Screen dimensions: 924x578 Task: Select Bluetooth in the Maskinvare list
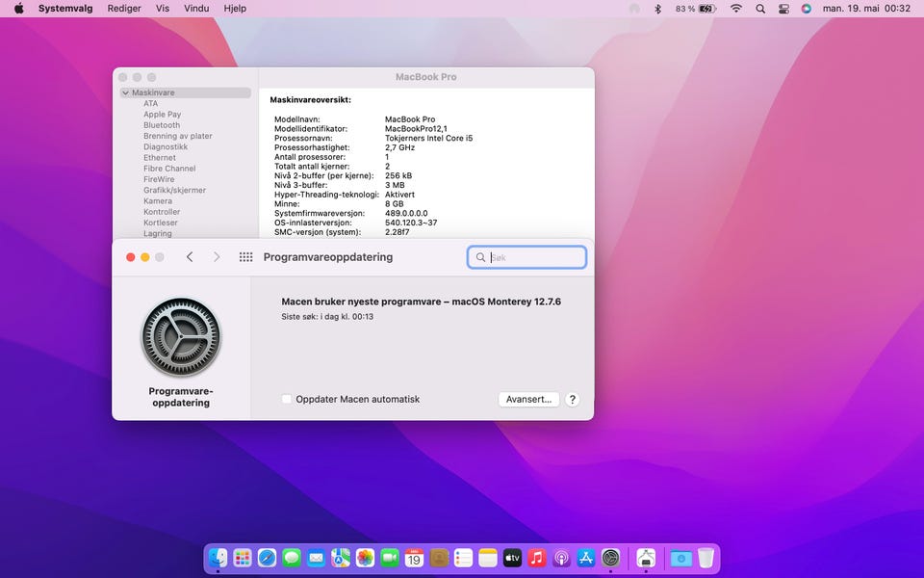pyautogui.click(x=162, y=125)
